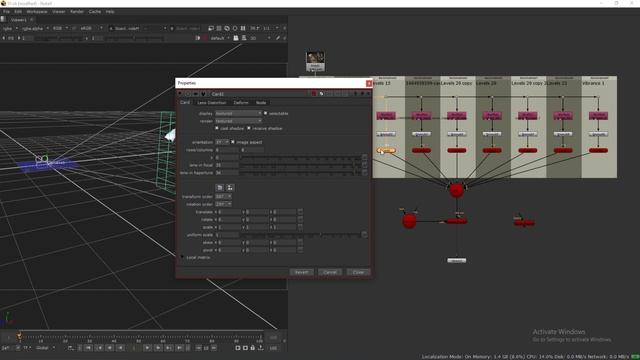Select the large red merge node in node graph
640x360 pixels.
coord(456,190)
